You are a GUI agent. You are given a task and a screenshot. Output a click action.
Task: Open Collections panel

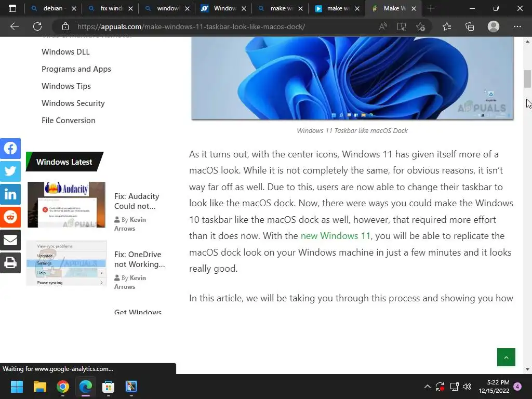[x=470, y=26]
